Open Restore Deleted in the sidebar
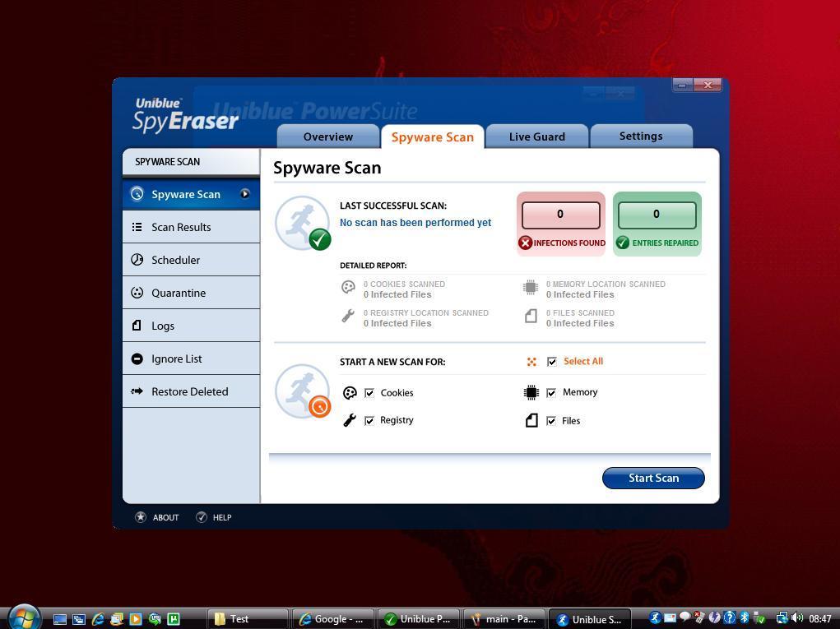The width and height of the screenshot is (840, 629). [191, 391]
